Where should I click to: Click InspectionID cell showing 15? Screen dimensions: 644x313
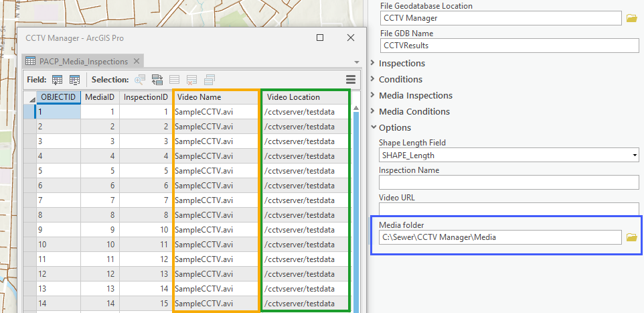click(146, 304)
